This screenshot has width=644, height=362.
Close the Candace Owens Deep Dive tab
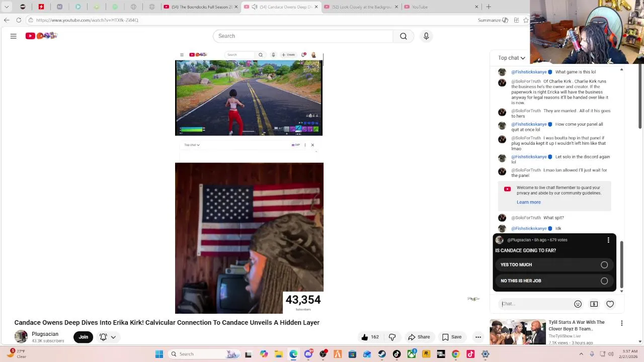point(316,7)
